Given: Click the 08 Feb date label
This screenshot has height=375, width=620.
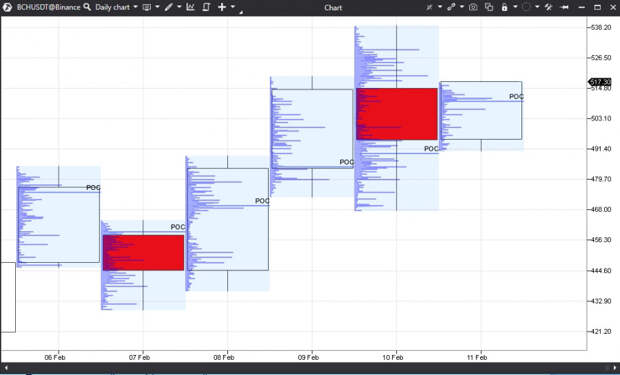Looking at the screenshot, I should click(224, 358).
